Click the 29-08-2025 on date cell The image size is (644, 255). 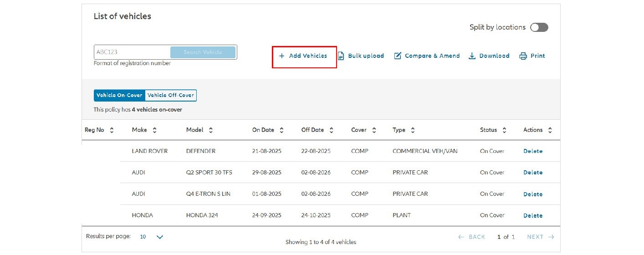[267, 173]
